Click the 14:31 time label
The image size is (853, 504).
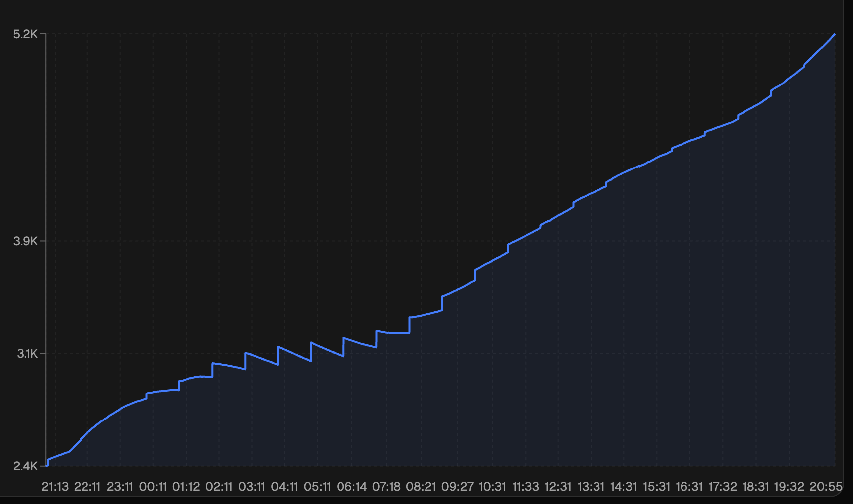[x=624, y=487]
